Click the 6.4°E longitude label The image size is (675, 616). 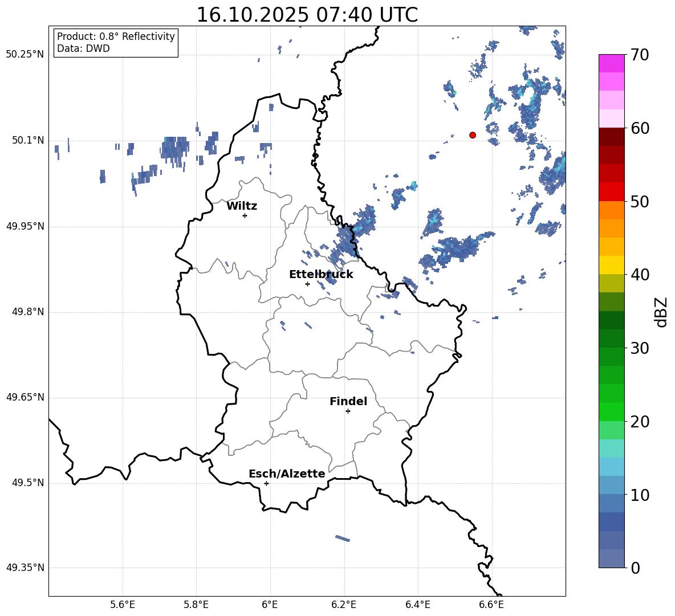417,605
